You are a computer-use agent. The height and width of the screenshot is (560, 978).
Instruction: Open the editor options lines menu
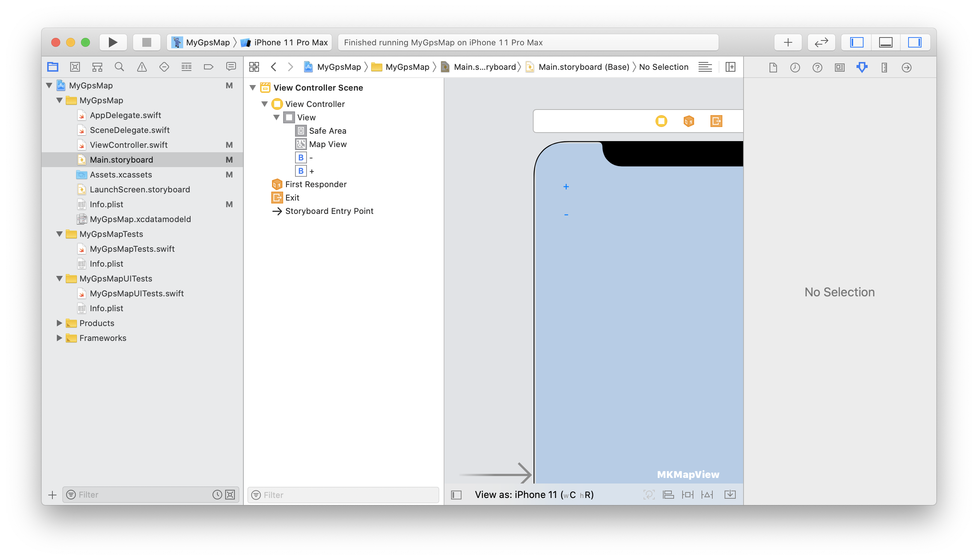point(705,67)
